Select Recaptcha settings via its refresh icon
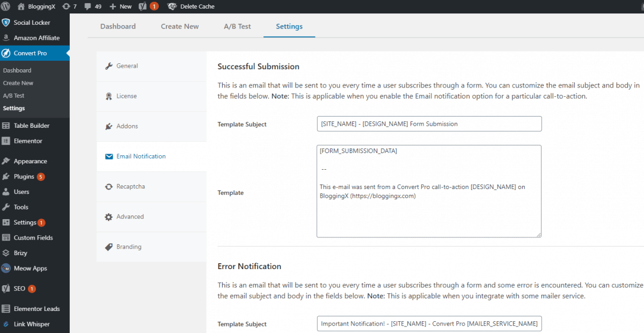 109,186
